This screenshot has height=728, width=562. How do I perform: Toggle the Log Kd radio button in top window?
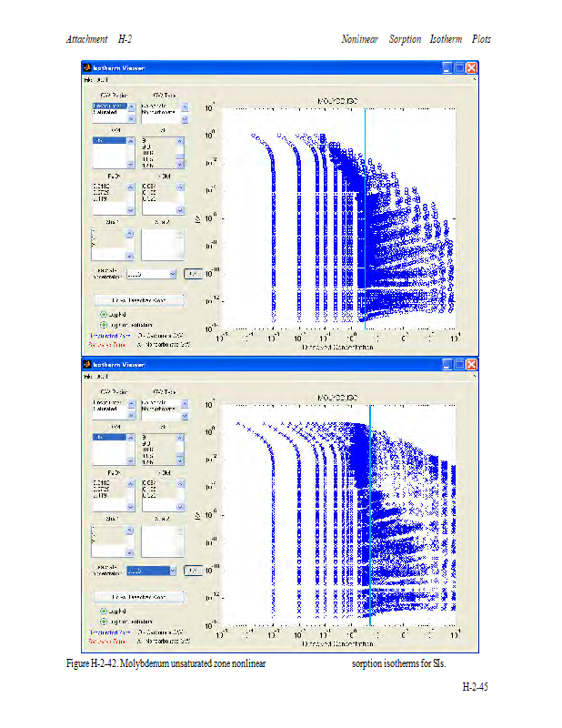click(x=104, y=314)
